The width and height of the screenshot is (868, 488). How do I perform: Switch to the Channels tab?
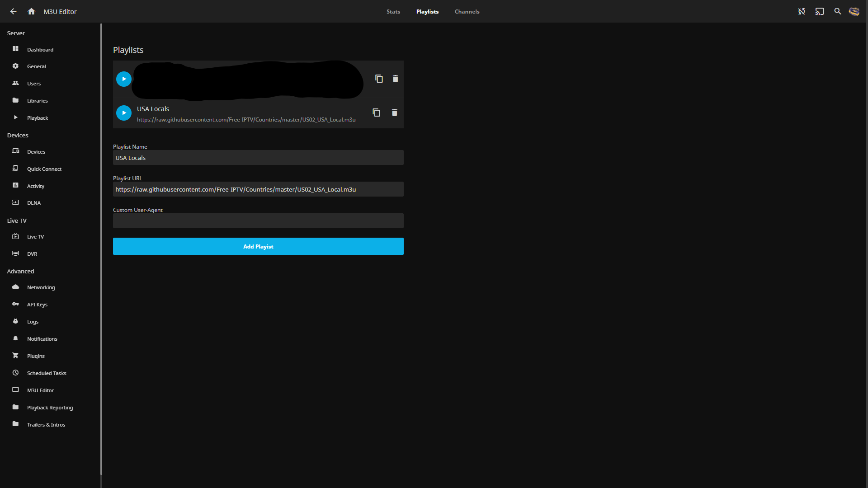point(467,11)
